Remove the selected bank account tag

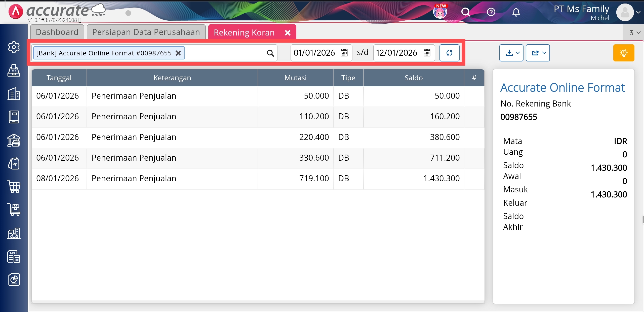coord(178,53)
